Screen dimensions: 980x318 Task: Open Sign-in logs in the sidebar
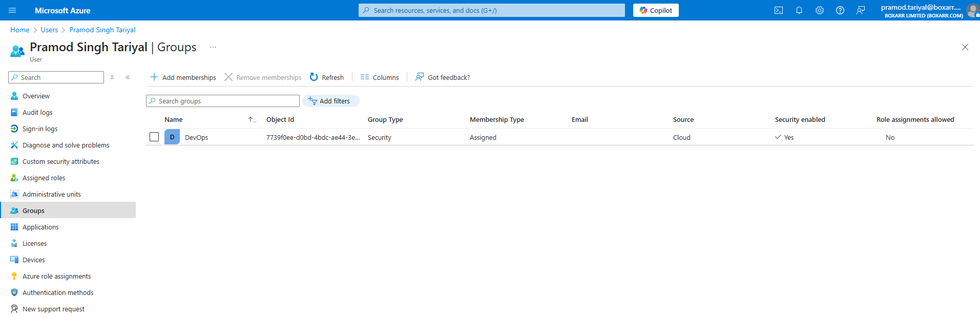point(40,129)
